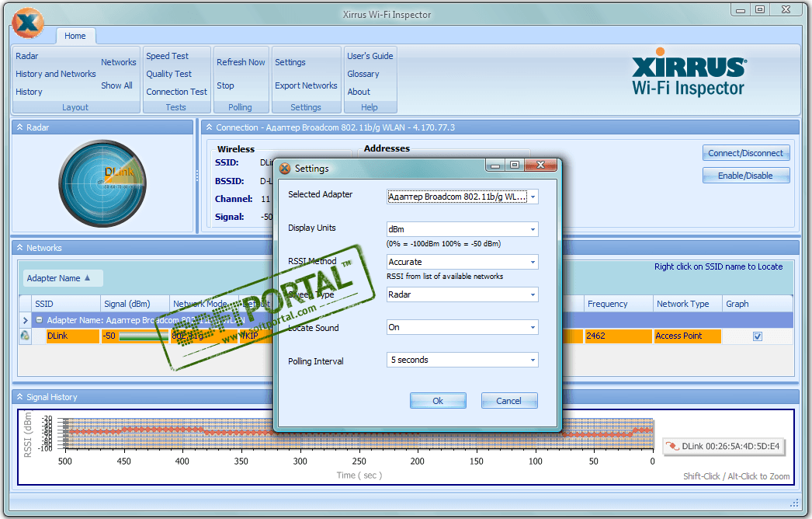The height and width of the screenshot is (519, 812).
Task: Open the Sweep Type Radar dropdown
Action: click(533, 294)
